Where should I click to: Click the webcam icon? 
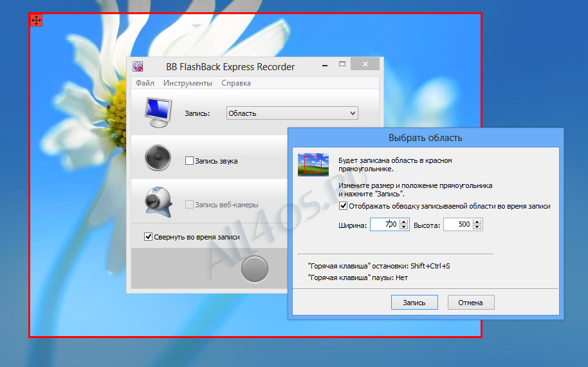(159, 202)
